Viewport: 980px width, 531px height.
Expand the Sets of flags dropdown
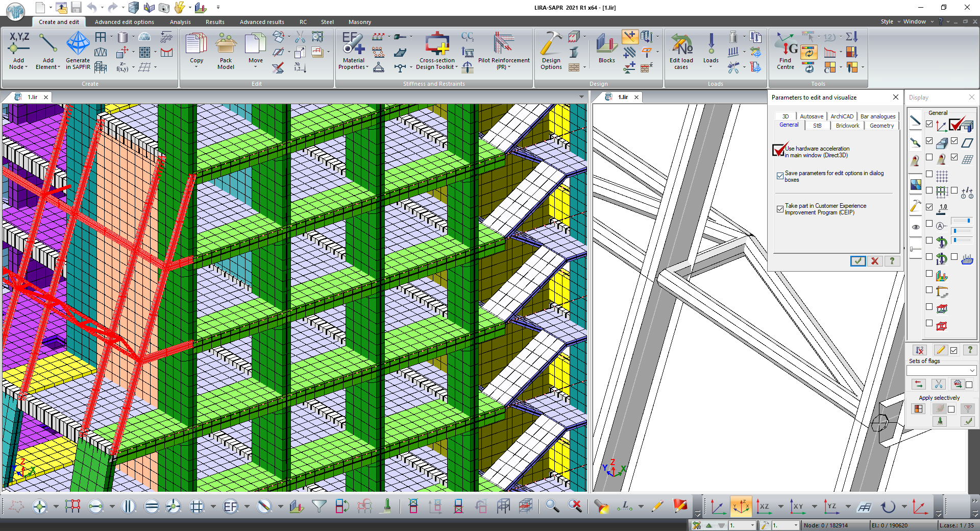(972, 370)
